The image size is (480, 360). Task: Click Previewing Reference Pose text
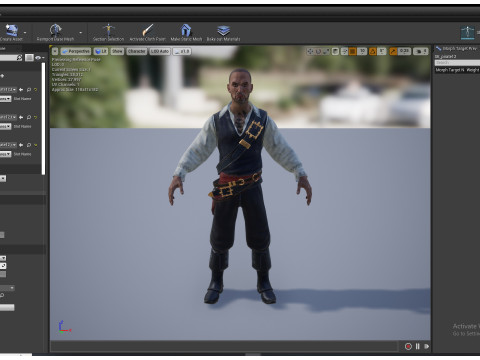point(76,60)
